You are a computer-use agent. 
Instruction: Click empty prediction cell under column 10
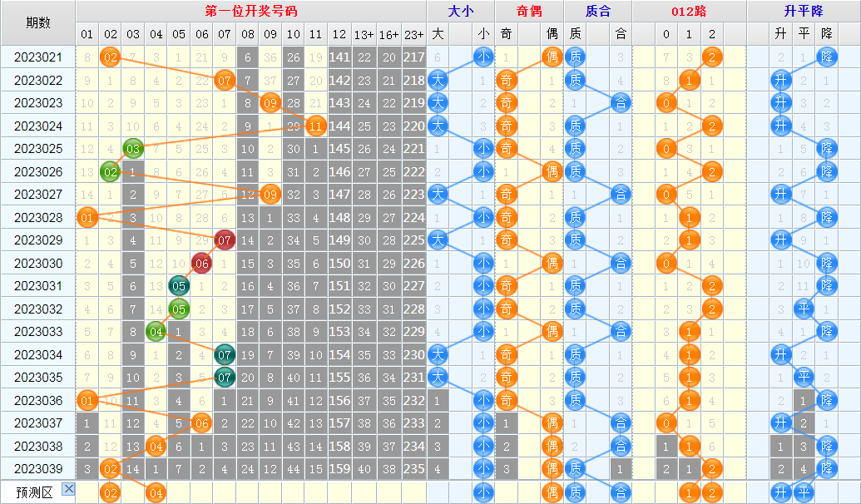[293, 492]
